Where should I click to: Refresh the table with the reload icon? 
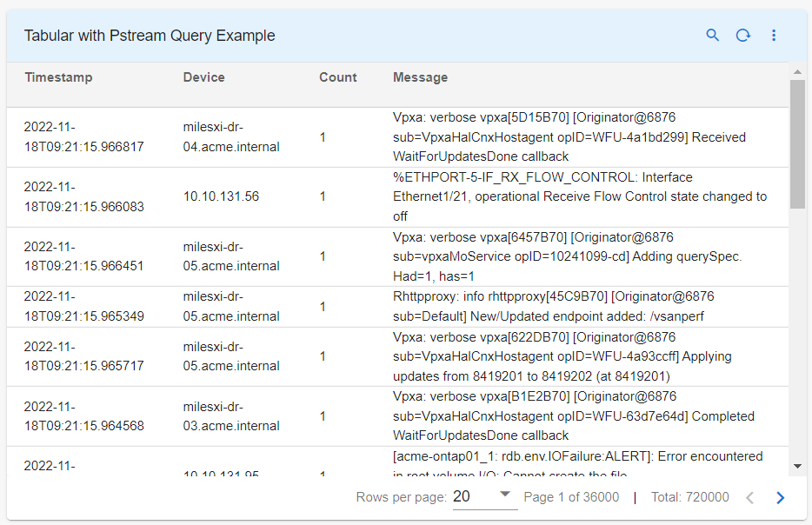tap(742, 36)
